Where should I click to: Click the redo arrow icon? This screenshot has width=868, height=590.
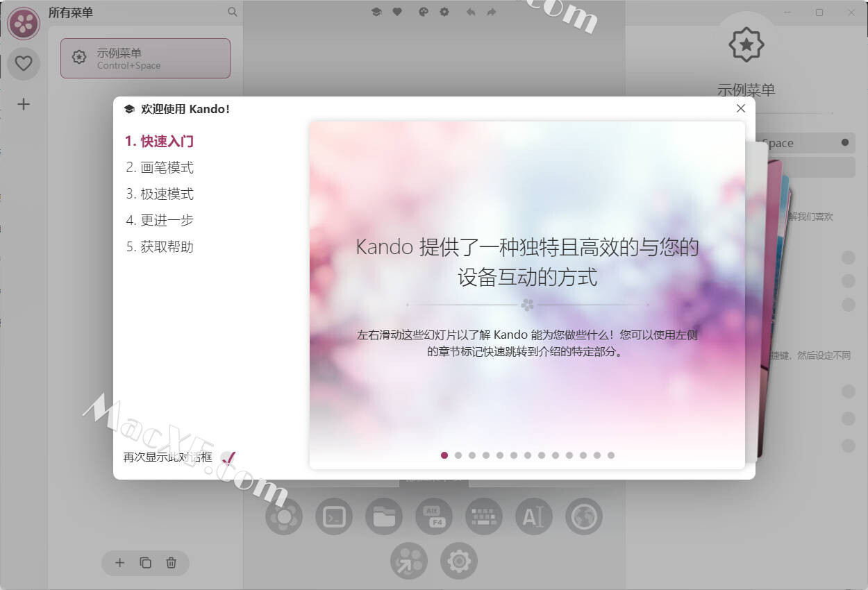tap(492, 12)
